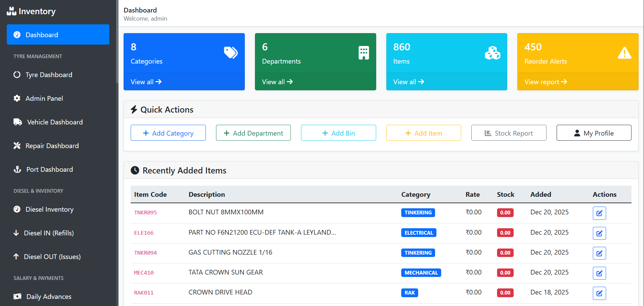This screenshot has width=644, height=306.
Task: Select Repair Dashboard from sidebar
Action: [x=52, y=146]
